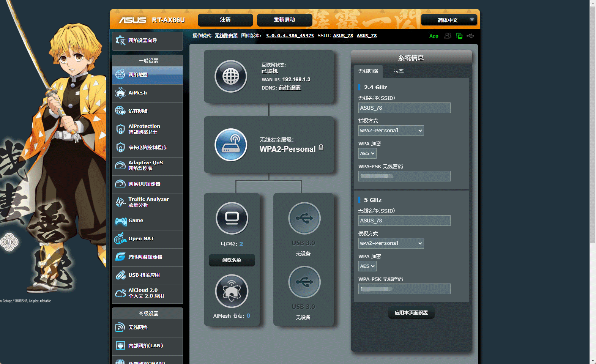Screen dimensions: 596x364
Task: Click the wireless router icon in map
Action: (x=231, y=145)
